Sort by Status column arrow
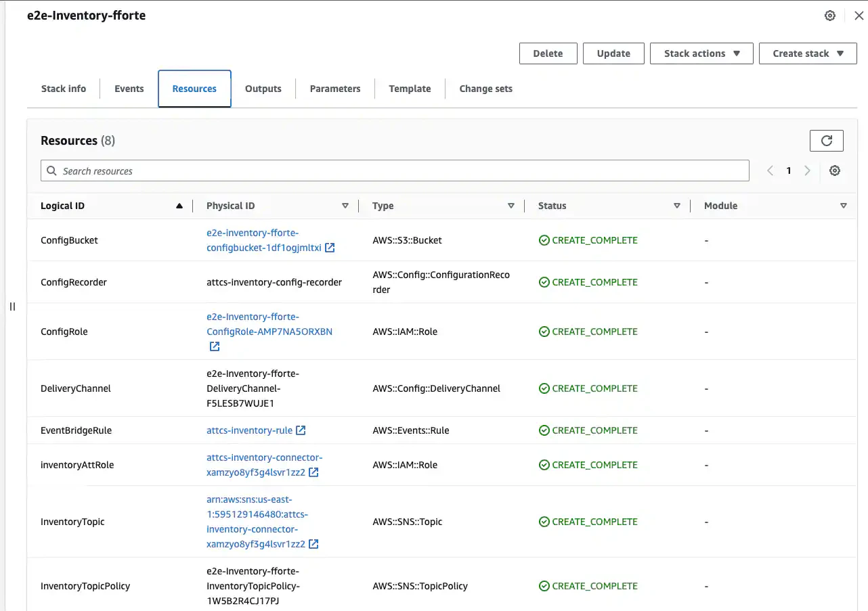The height and width of the screenshot is (611, 868). 677,206
